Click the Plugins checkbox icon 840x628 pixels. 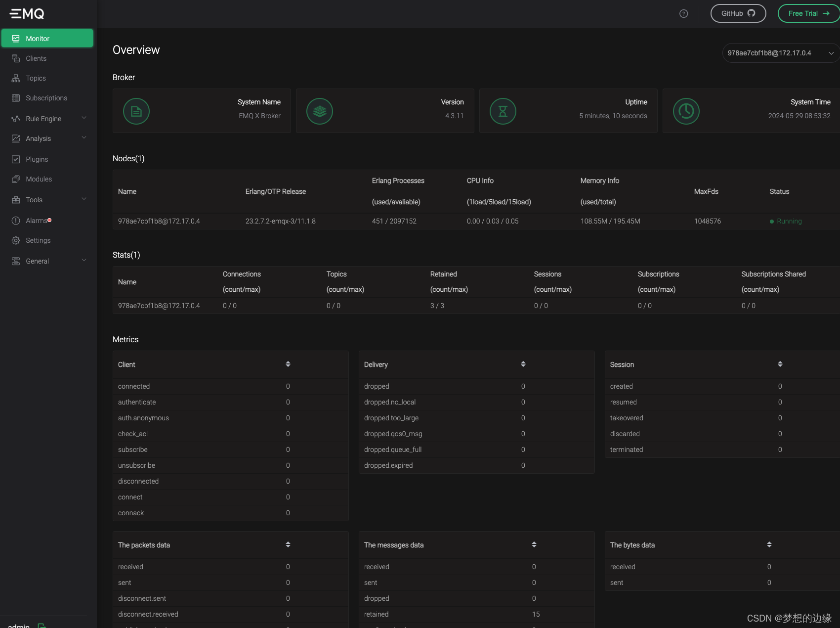[x=16, y=159]
